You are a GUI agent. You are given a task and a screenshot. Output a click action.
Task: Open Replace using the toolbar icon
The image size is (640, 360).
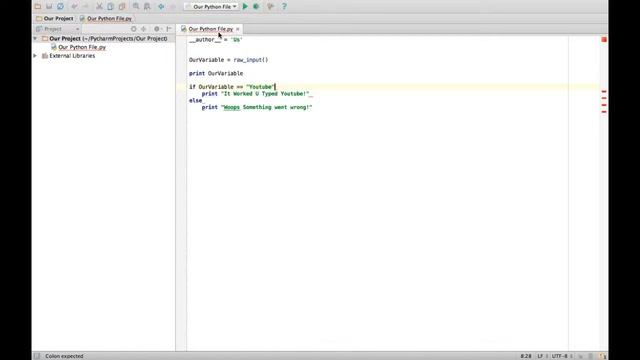click(147, 7)
